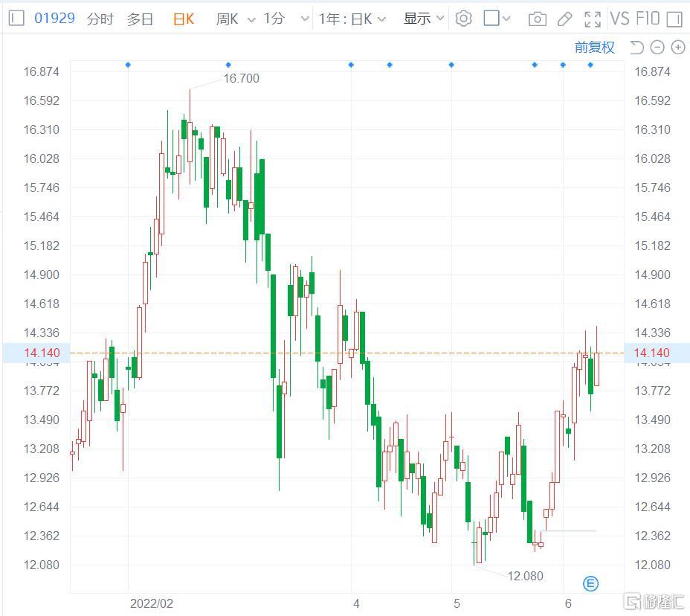Reset chart with undo arrow icon

[636, 48]
